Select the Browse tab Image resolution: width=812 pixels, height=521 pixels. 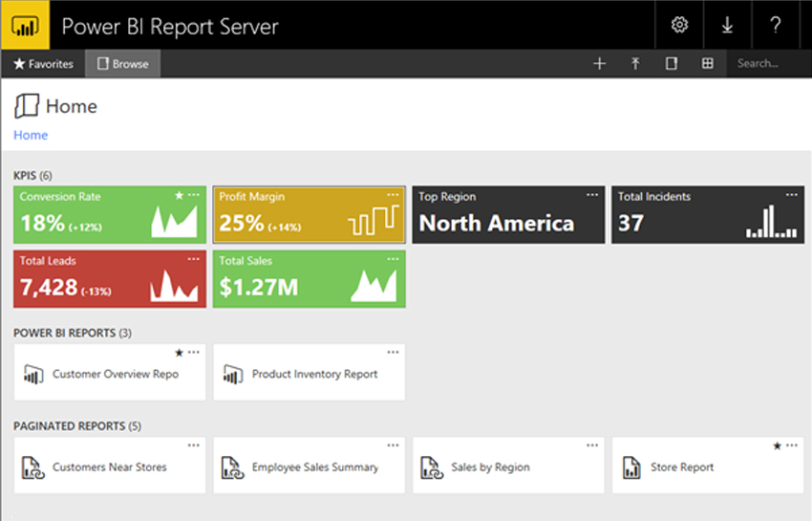(122, 64)
